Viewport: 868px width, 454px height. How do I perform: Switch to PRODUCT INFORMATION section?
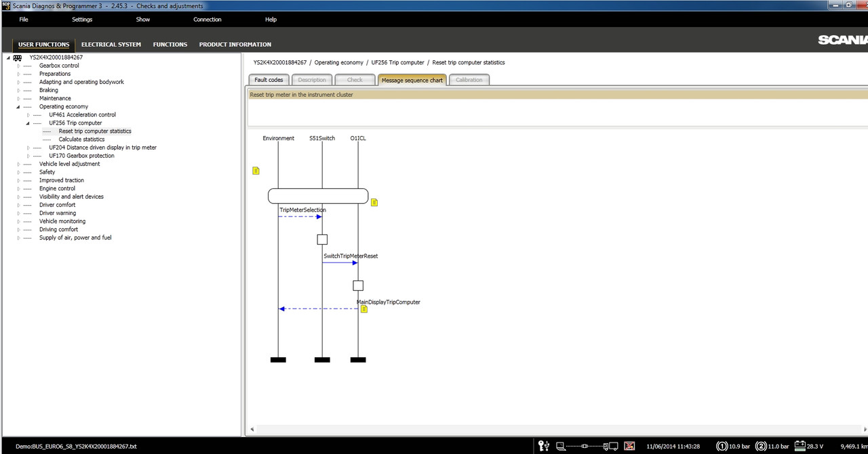(x=235, y=45)
